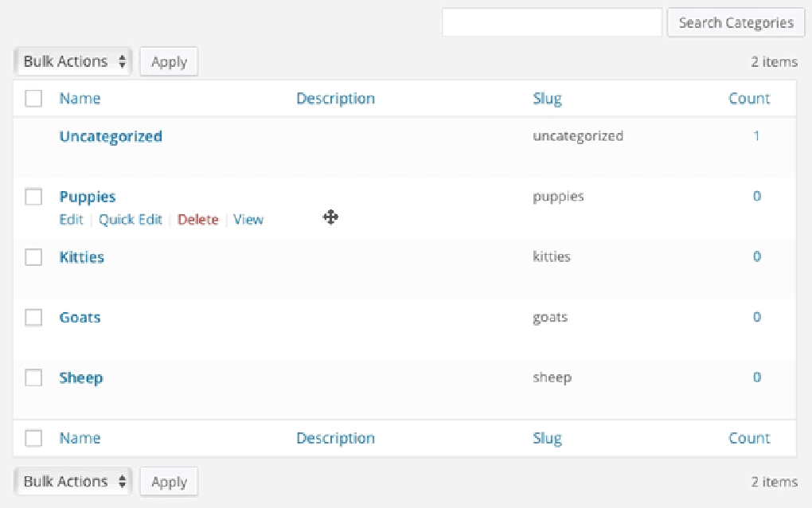
Task: Sort by the Slug column header
Action: tap(547, 99)
